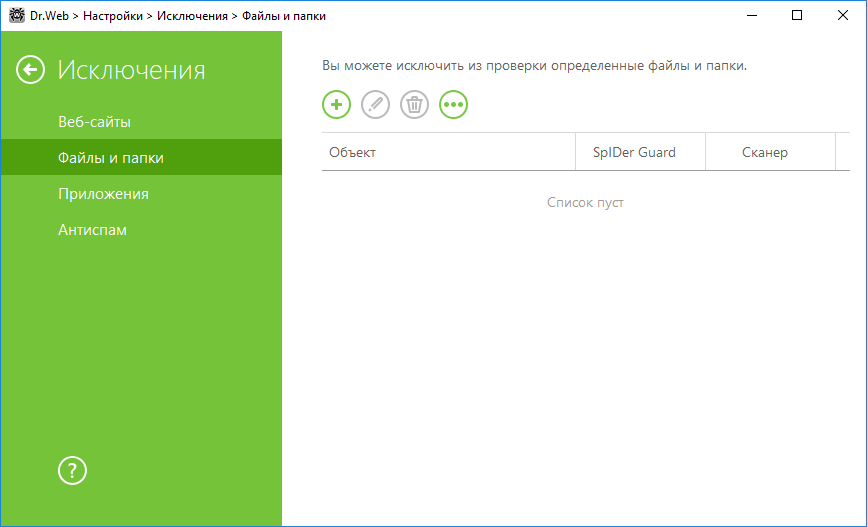This screenshot has width=867, height=527.
Task: Click the pencil edit exclusion icon
Action: pyautogui.click(x=375, y=105)
